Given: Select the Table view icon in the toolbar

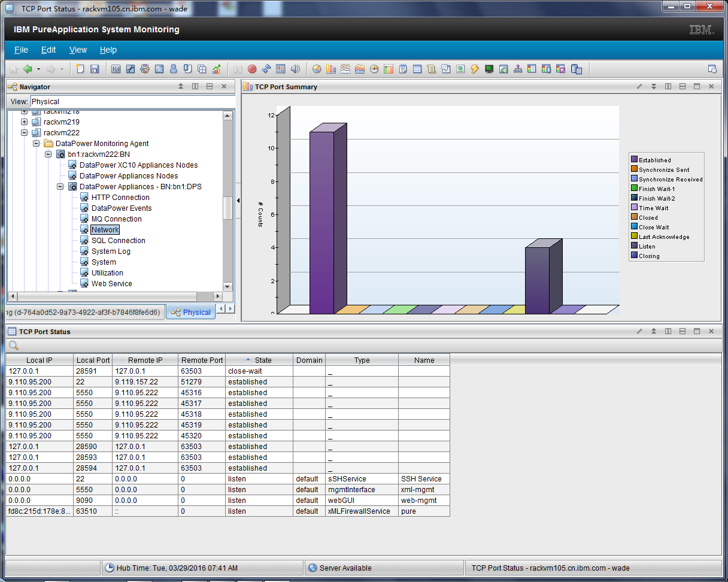Looking at the screenshot, I should pos(417,69).
